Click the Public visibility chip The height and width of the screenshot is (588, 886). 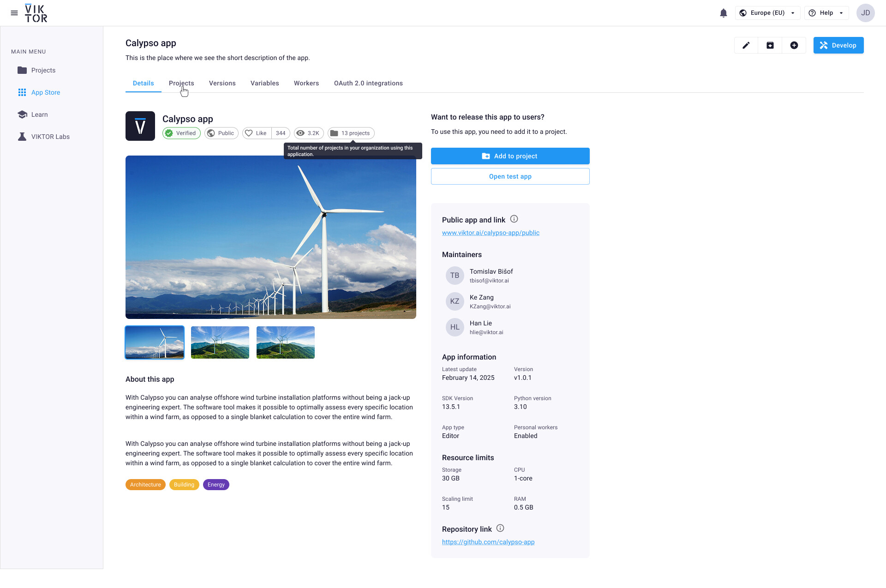pyautogui.click(x=221, y=133)
